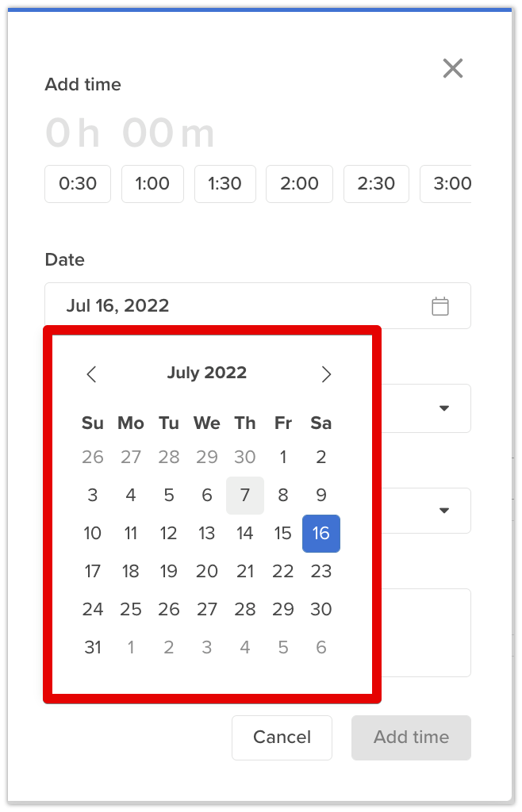Select the 0:30 quick duration
The image size is (522, 812).
[78, 184]
